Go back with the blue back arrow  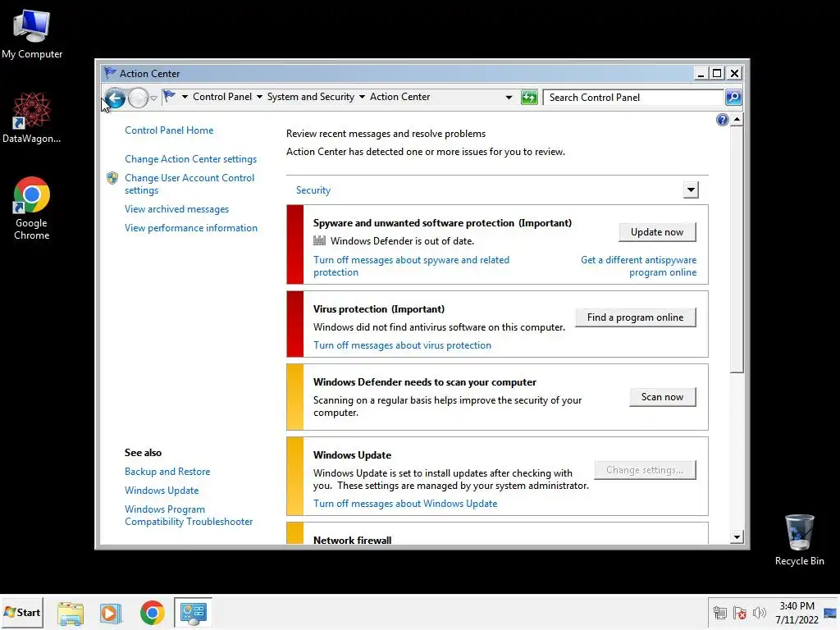[x=115, y=98]
